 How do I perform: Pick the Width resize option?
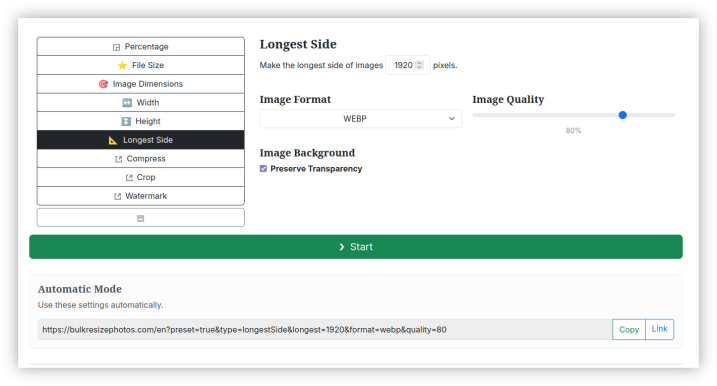(141, 102)
